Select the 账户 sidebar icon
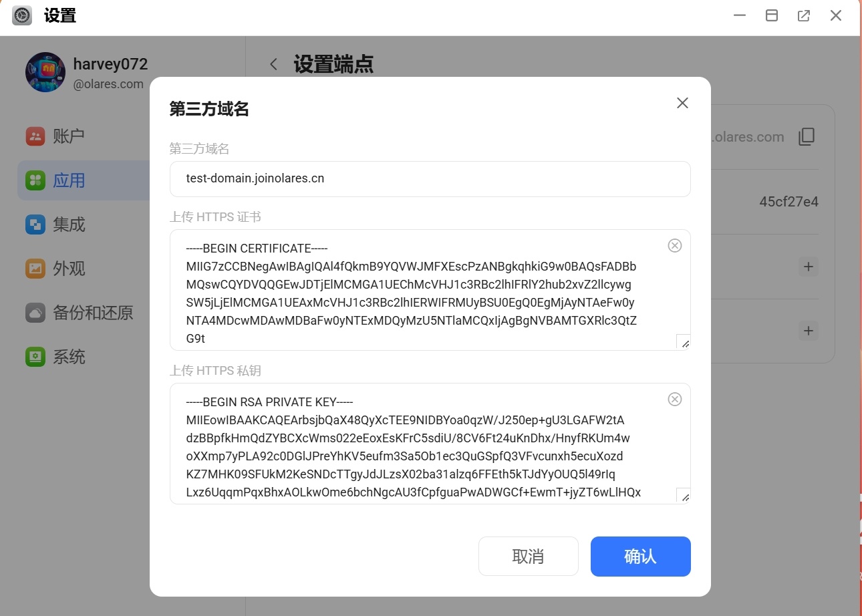 coord(36,136)
